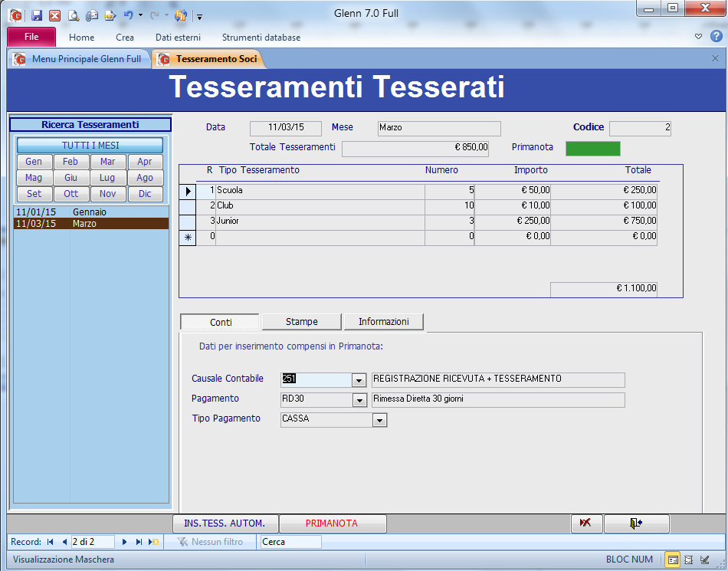Filter by Nov month button
728x571 pixels.
coord(108,194)
